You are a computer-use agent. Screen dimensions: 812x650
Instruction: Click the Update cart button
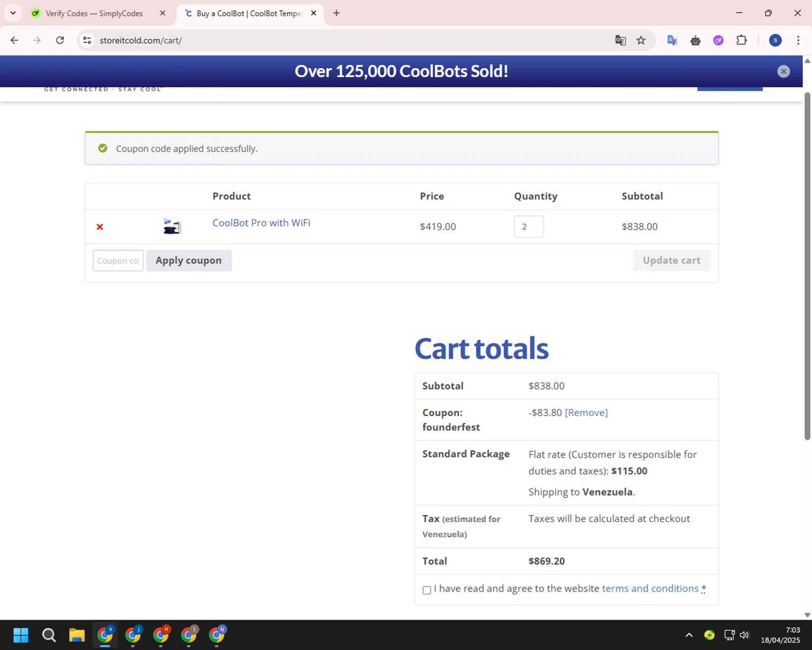(672, 261)
